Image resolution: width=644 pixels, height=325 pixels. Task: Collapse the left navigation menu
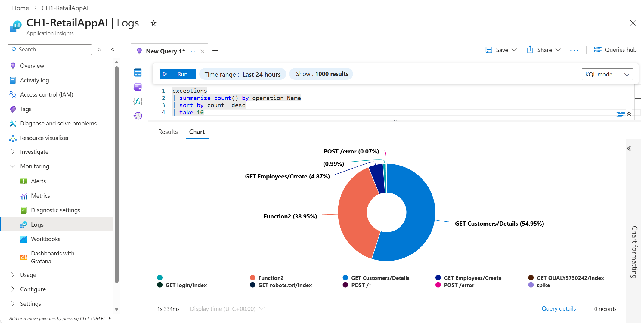pos(113,49)
